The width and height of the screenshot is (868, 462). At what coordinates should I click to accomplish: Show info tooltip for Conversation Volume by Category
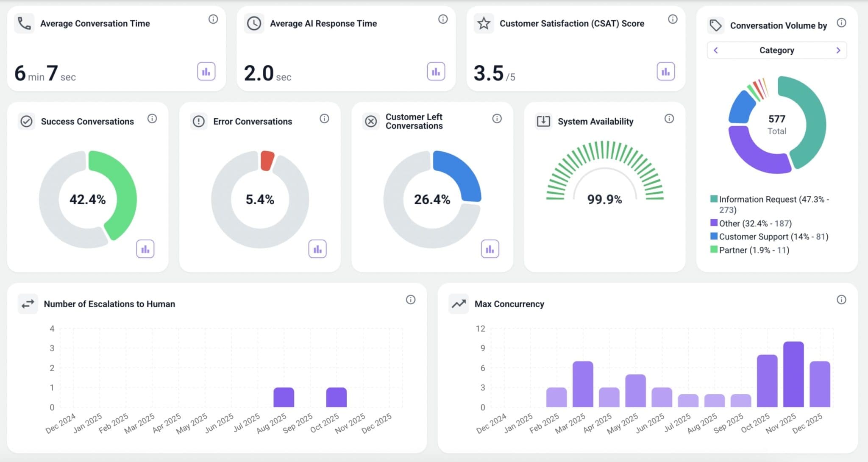[x=842, y=23]
